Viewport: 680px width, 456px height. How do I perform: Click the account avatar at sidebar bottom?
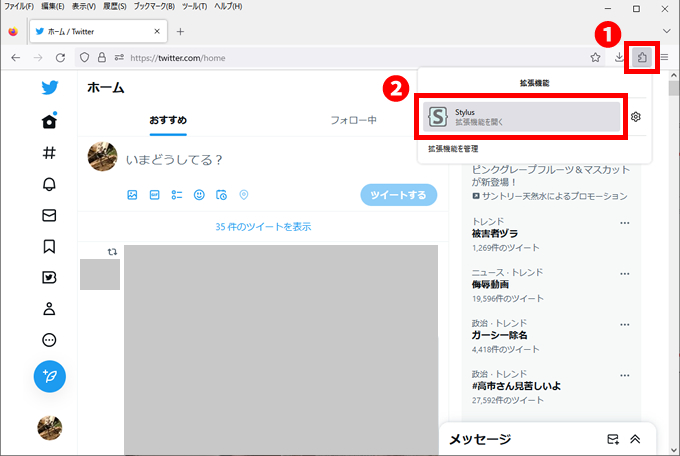pos(49,428)
